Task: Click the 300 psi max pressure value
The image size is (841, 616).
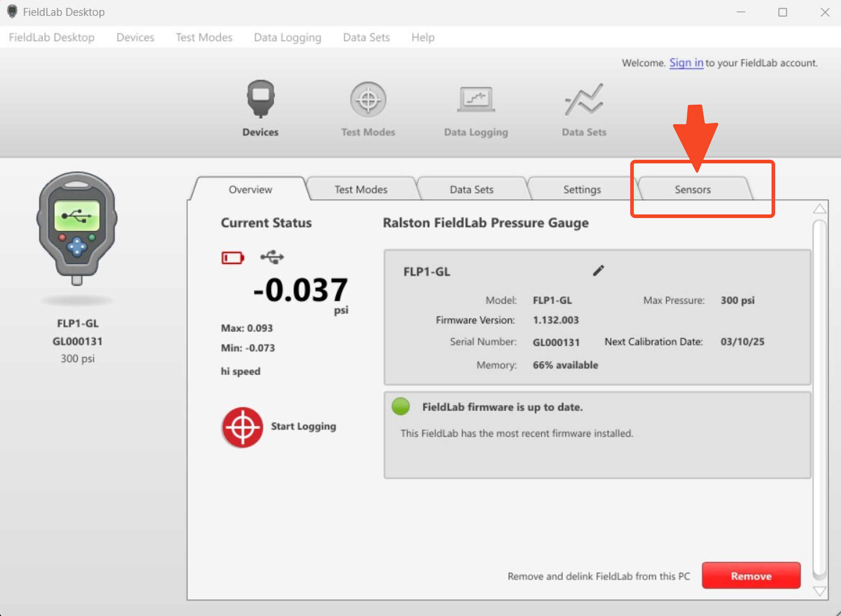Action: pyautogui.click(x=737, y=300)
